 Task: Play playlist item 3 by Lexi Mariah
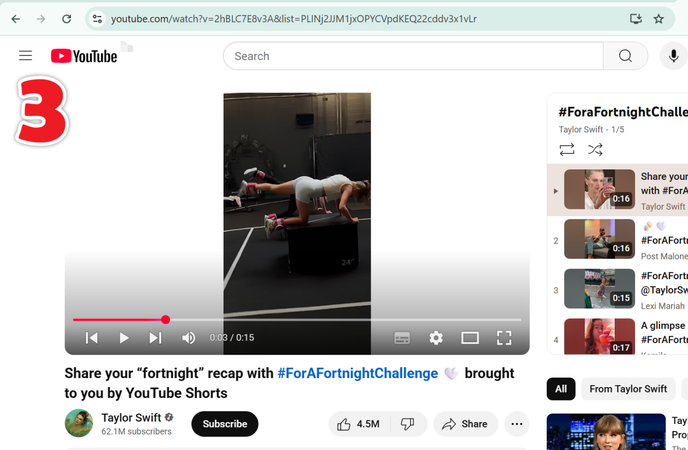[618, 289]
